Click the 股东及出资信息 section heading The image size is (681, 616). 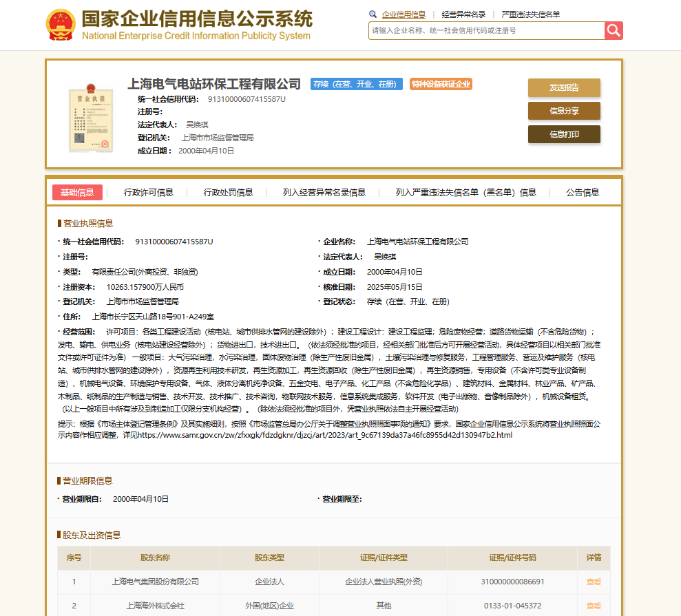(92, 535)
